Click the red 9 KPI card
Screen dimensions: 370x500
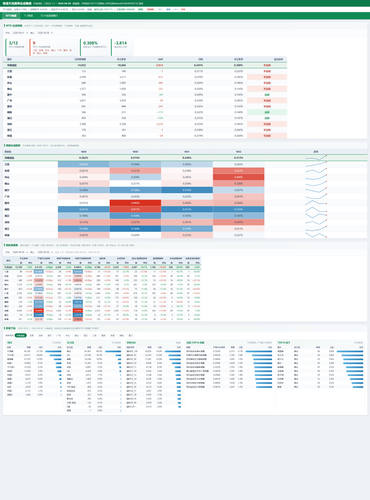(x=53, y=47)
